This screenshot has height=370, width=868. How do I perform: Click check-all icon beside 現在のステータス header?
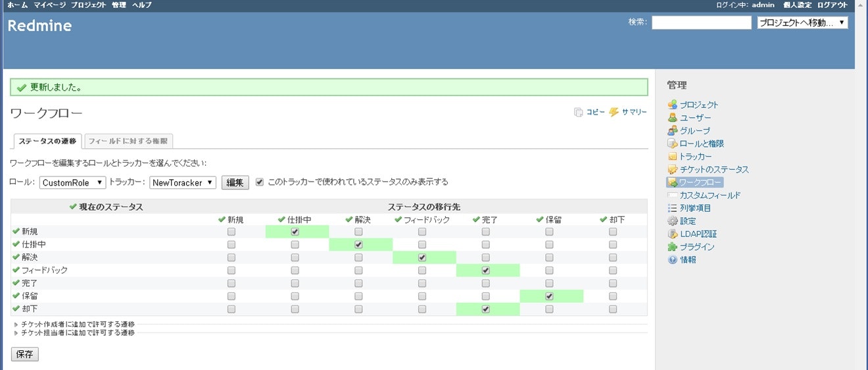(73, 207)
